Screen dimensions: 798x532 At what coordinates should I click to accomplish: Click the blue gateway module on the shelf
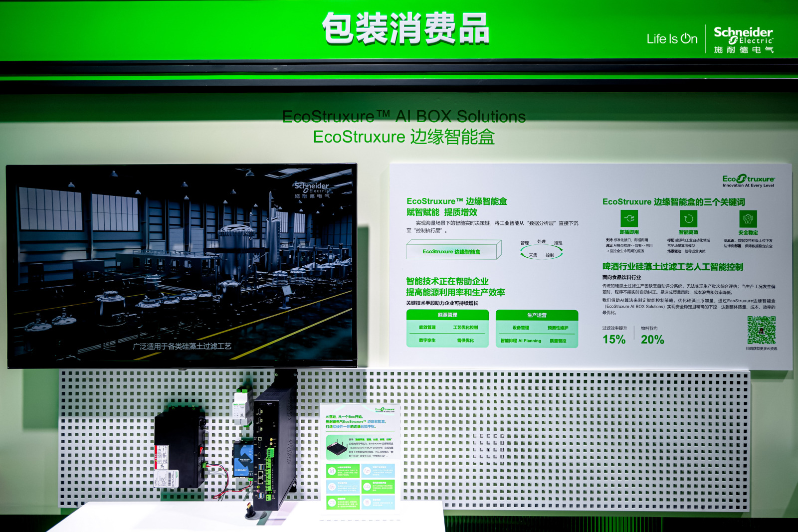244,459
